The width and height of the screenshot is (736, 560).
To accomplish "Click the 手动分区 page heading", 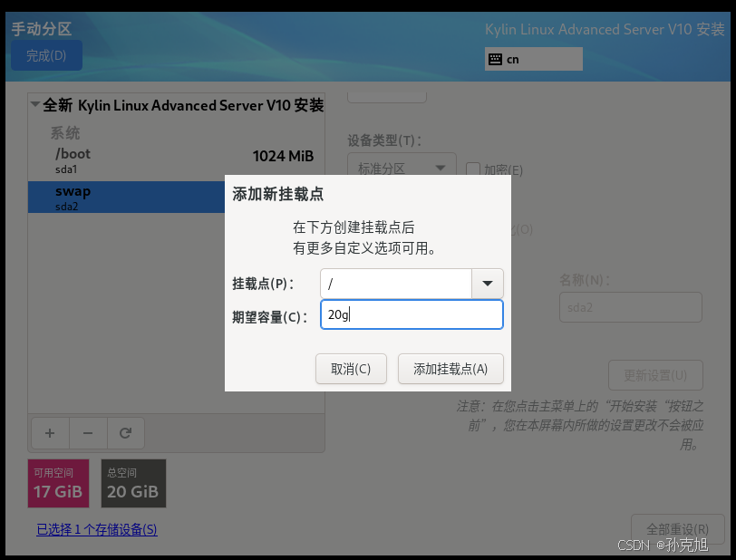I will click(42, 29).
